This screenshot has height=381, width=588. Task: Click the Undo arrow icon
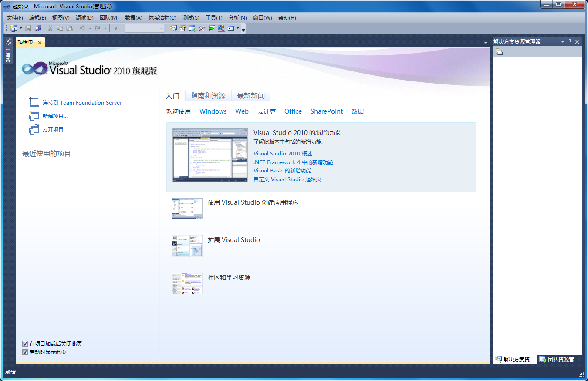tap(82, 28)
